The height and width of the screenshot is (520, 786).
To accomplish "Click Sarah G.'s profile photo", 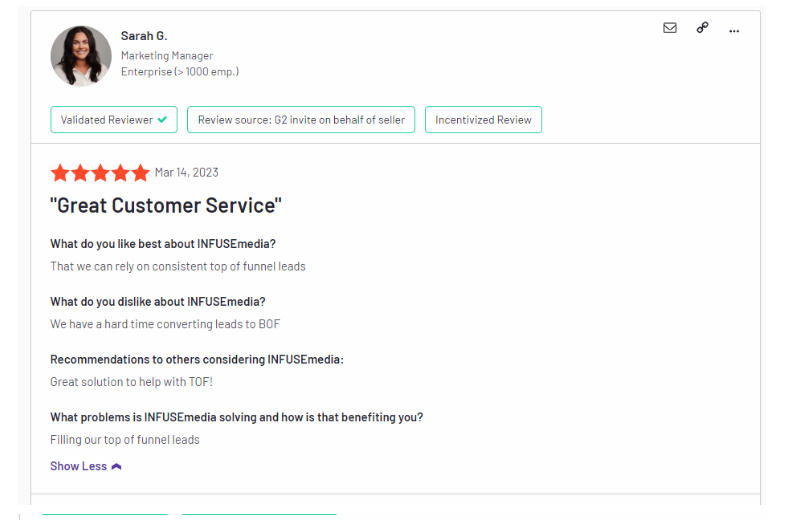I will coord(81,56).
